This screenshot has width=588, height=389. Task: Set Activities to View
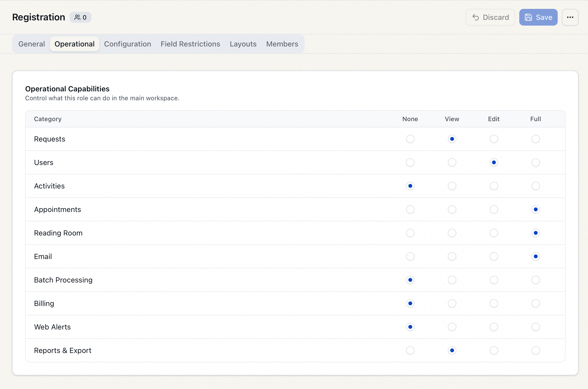pos(452,186)
